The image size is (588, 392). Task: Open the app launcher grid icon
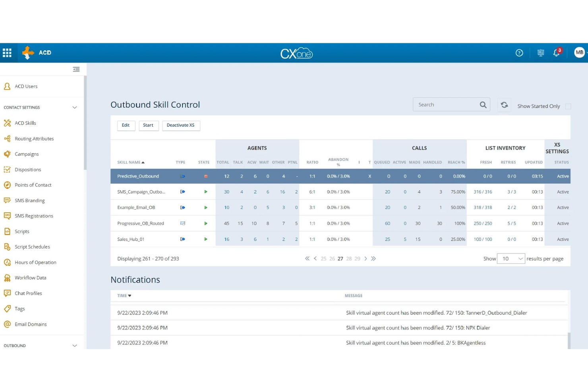(x=7, y=53)
